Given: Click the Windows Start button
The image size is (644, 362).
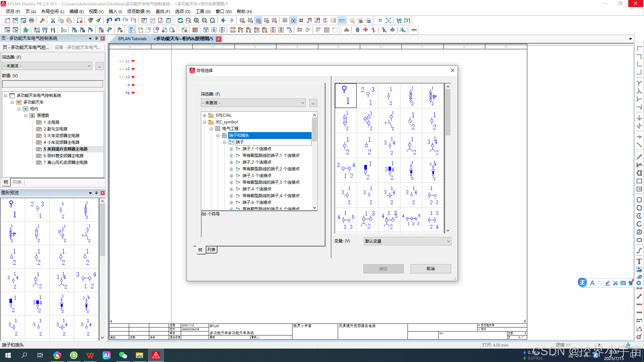Looking at the screenshot, I should [8, 355].
